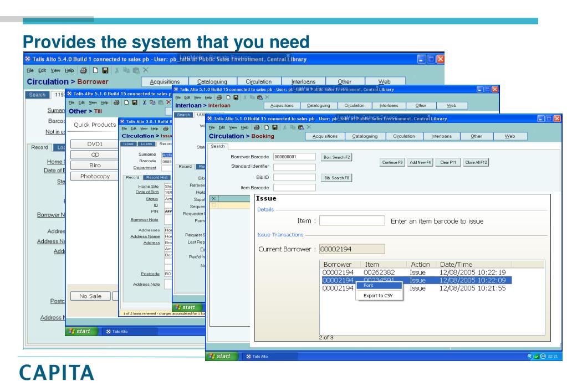Click Standard Identifier input field
Screen dimensions: 567x392
pyautogui.click(x=294, y=167)
